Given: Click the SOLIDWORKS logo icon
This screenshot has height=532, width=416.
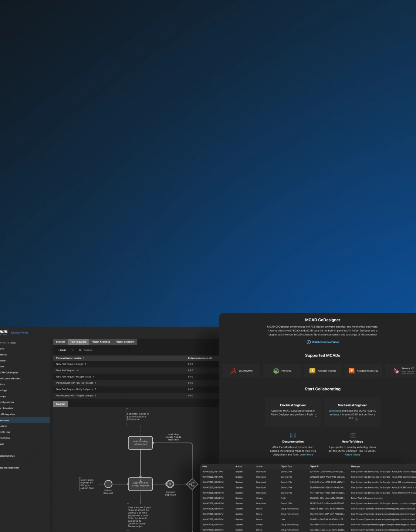Looking at the screenshot, I should click(x=233, y=371).
